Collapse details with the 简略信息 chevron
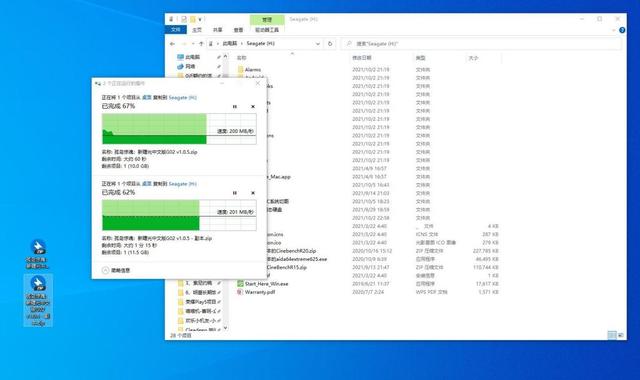The image size is (640, 380). [x=105, y=270]
